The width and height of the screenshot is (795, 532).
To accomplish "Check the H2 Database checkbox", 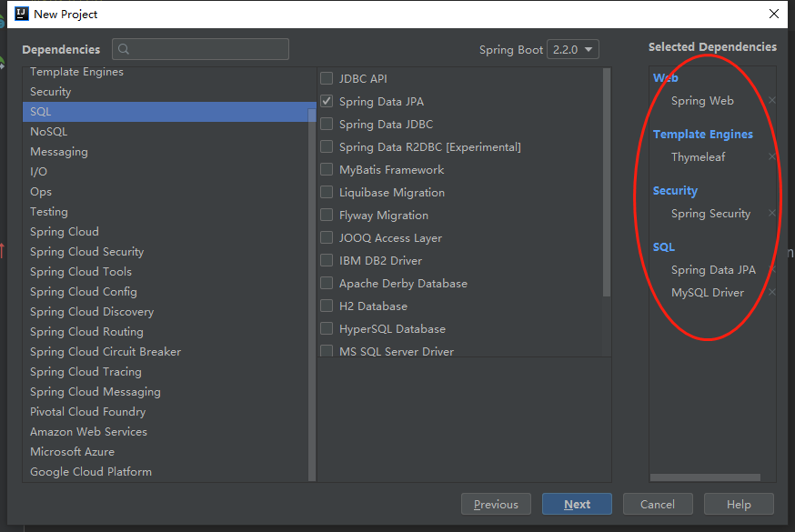I will [326, 306].
